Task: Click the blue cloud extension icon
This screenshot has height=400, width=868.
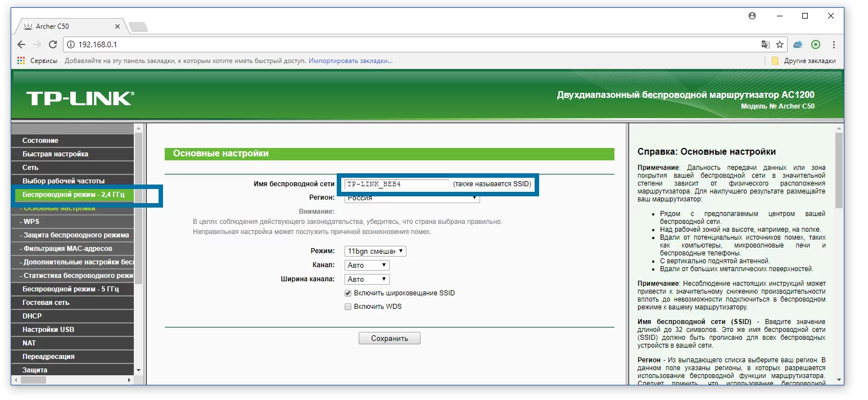Action: click(x=798, y=44)
